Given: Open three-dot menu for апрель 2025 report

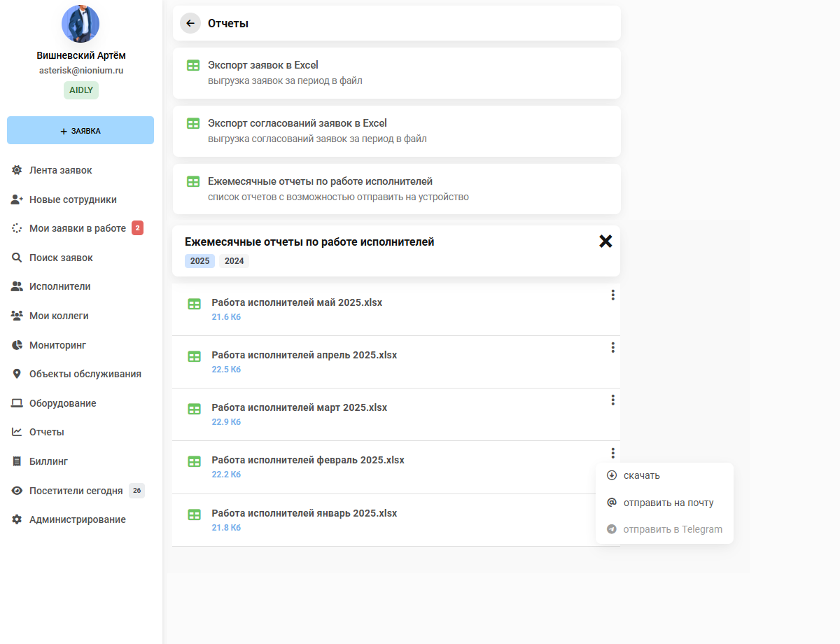Looking at the screenshot, I should 612,347.
